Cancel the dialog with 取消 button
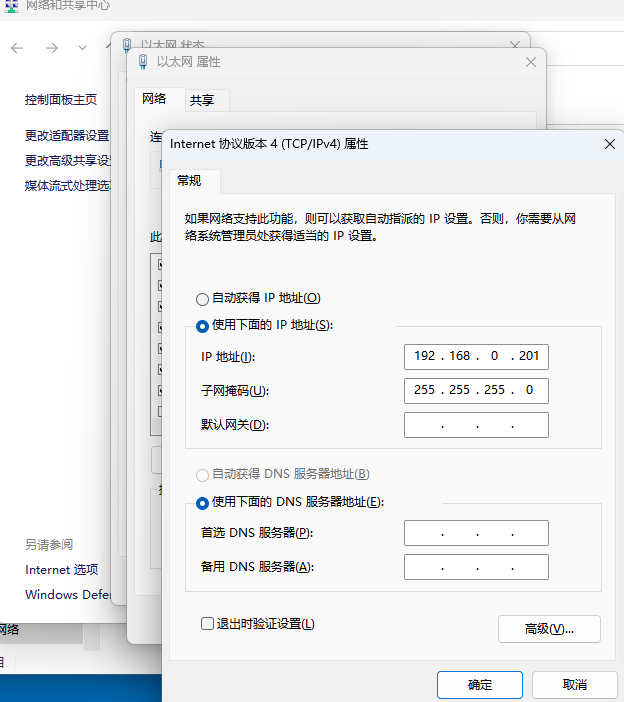Screen dimensions: 624x702 574,685
